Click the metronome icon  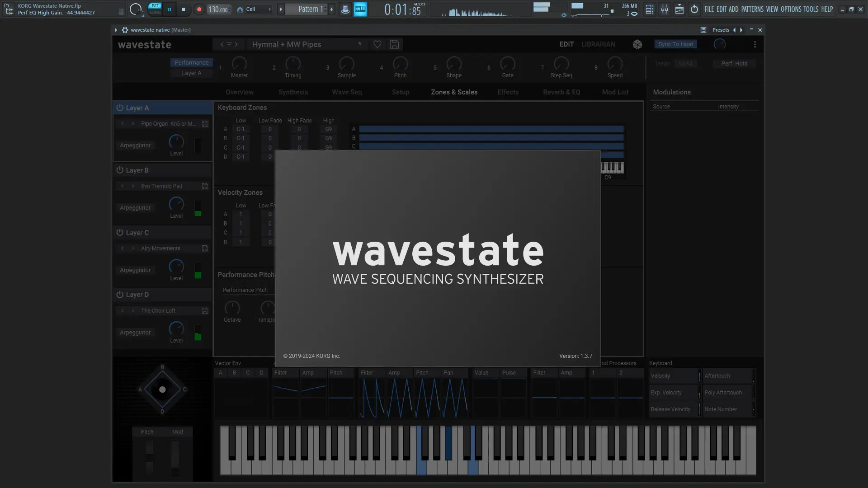click(x=345, y=9)
